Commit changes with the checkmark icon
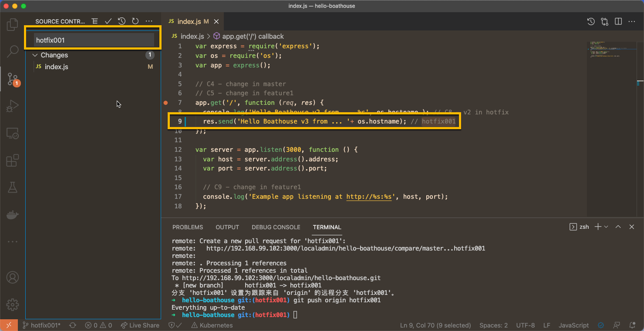This screenshot has height=331, width=644. point(108,21)
